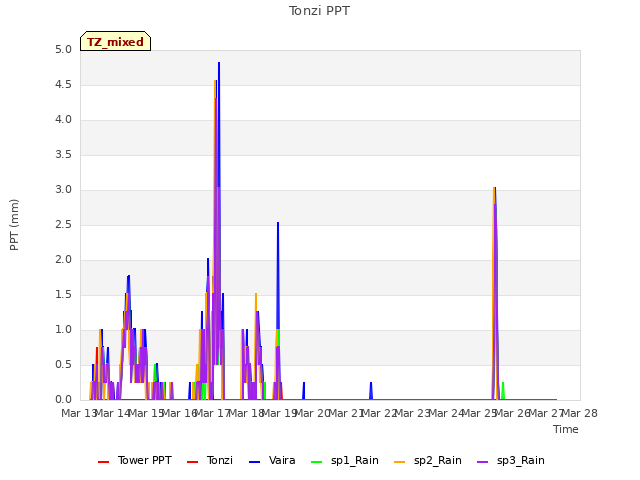Click the Tonzi legend entry

tap(209, 461)
